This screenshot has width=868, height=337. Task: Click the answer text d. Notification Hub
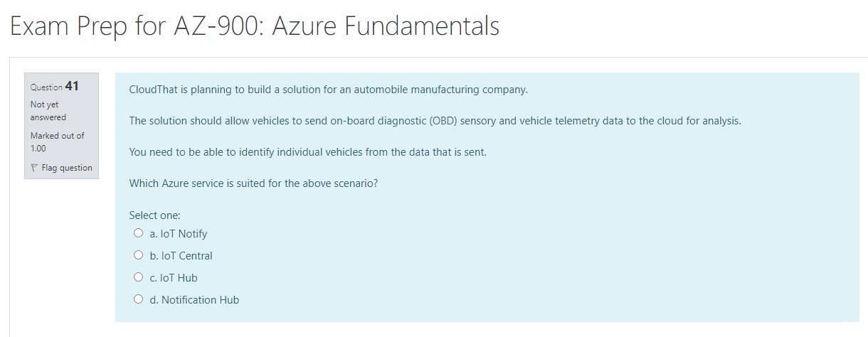(x=194, y=299)
